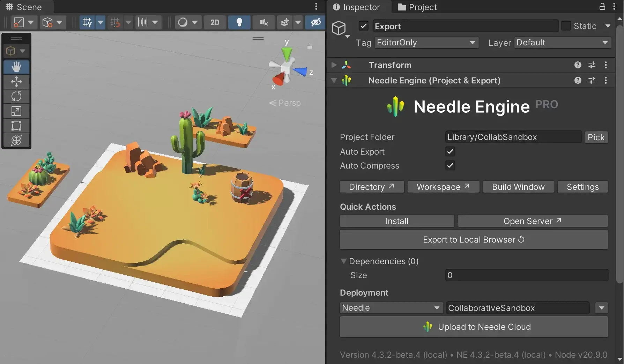Select the Rect tool

coord(16,126)
